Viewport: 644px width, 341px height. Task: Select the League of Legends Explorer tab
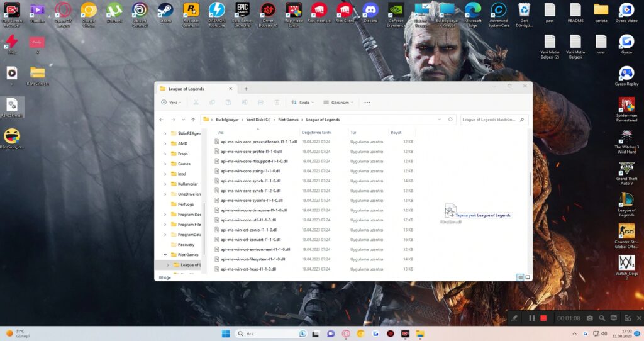[x=196, y=89]
